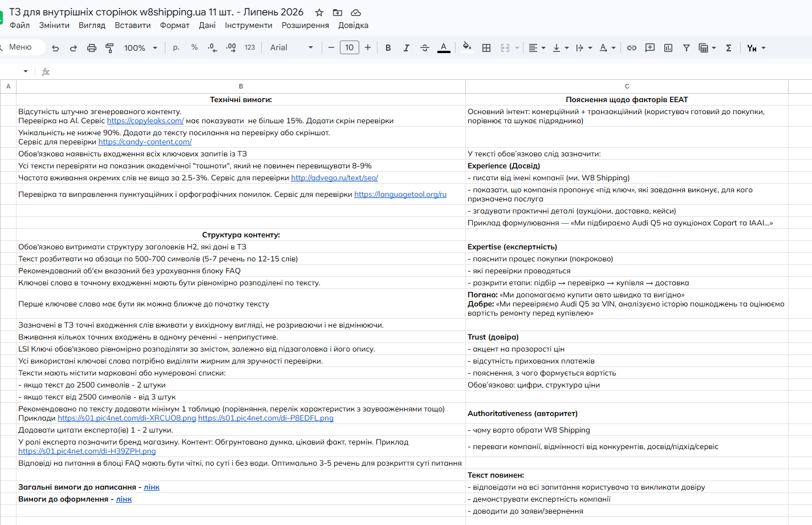Select the paint format roller icon

[x=109, y=48]
